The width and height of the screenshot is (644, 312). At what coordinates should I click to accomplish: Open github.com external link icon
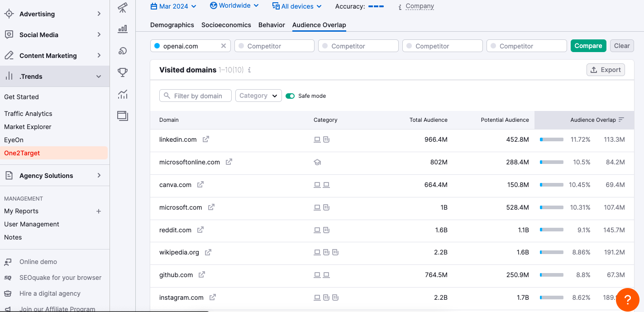[x=202, y=275]
